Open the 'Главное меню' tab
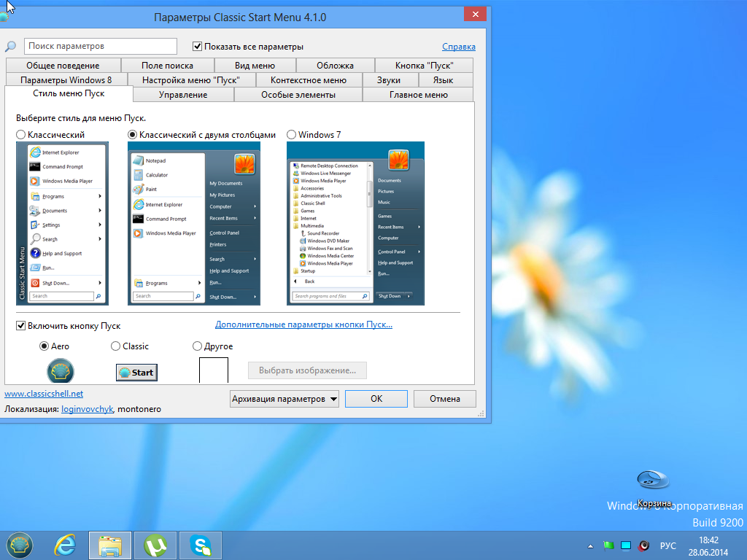 tap(418, 95)
